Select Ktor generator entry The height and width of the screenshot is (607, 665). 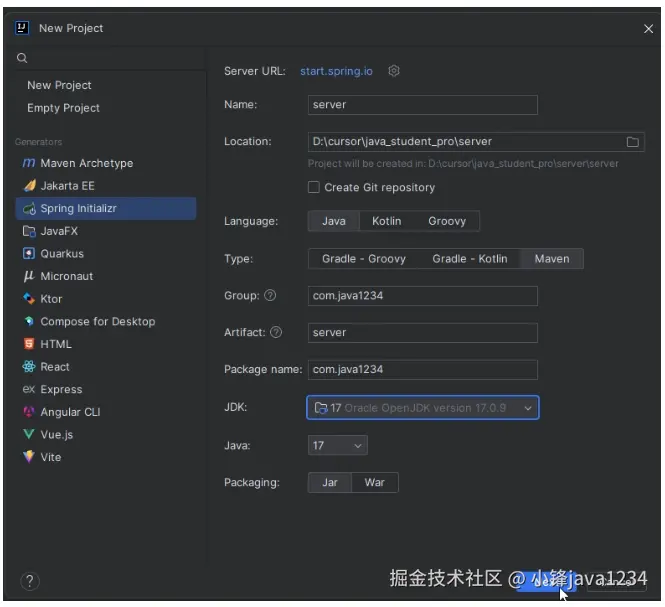coord(106,299)
